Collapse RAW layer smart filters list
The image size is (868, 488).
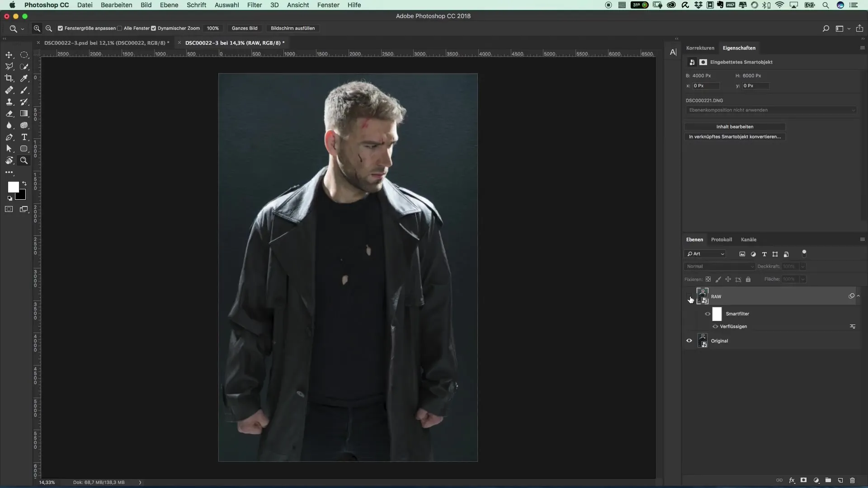(x=858, y=296)
